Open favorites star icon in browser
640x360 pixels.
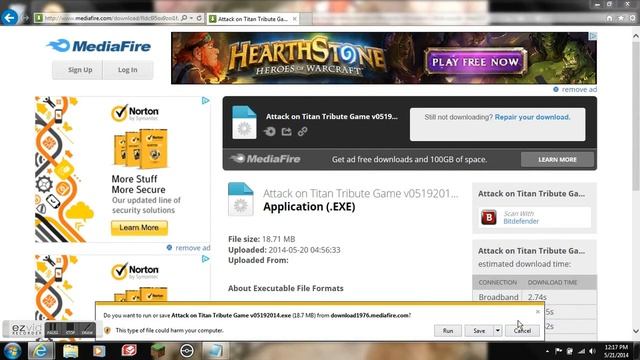tap(620, 18)
